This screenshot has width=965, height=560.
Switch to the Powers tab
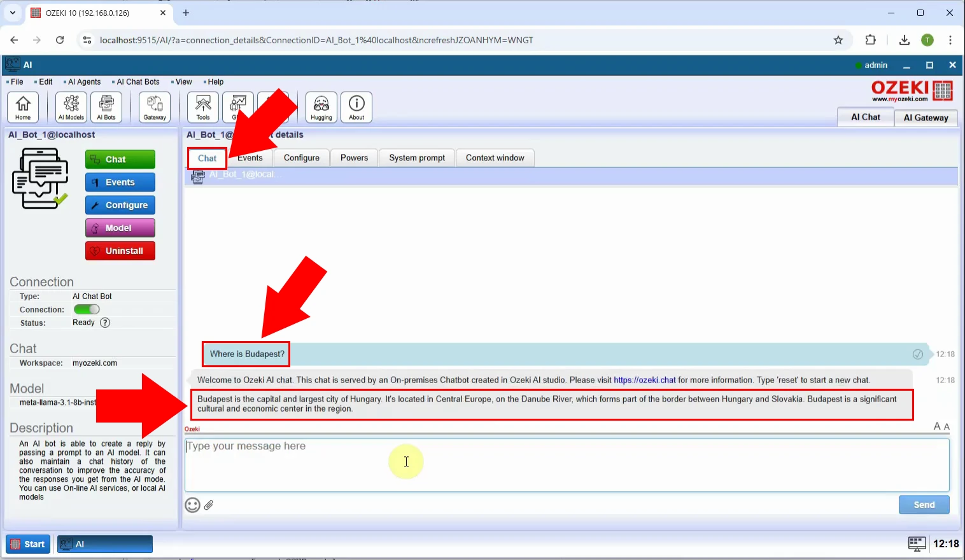pos(354,158)
